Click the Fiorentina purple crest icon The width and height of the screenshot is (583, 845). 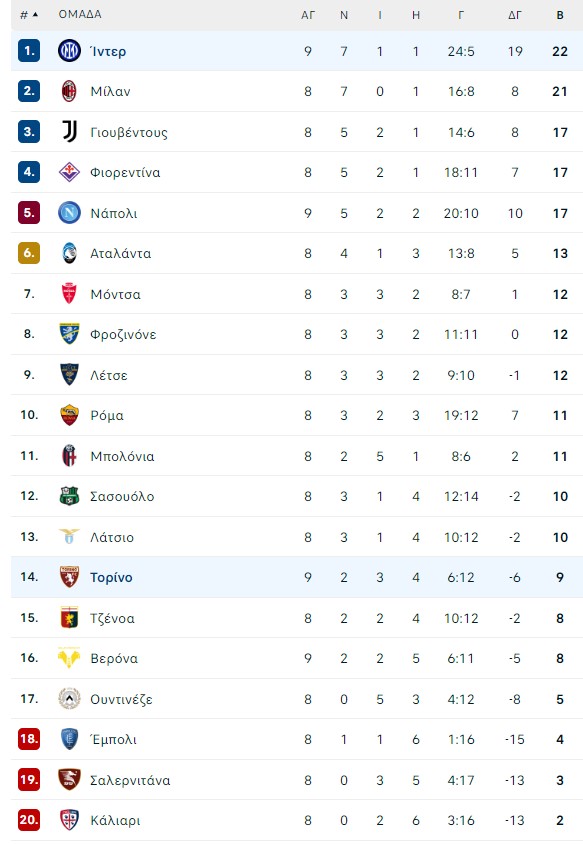pyautogui.click(x=69, y=172)
